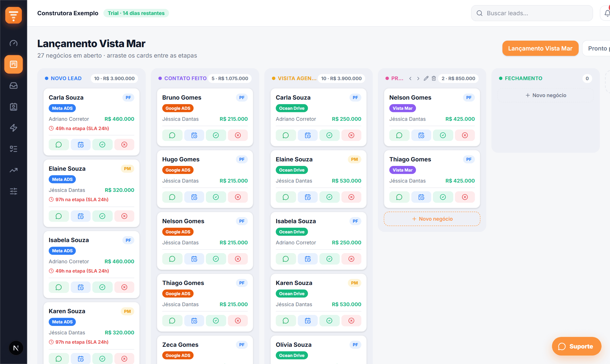The image size is (610, 364).
Task: Click the Meta ADS tag on Carla Souza
Action: pyautogui.click(x=62, y=108)
